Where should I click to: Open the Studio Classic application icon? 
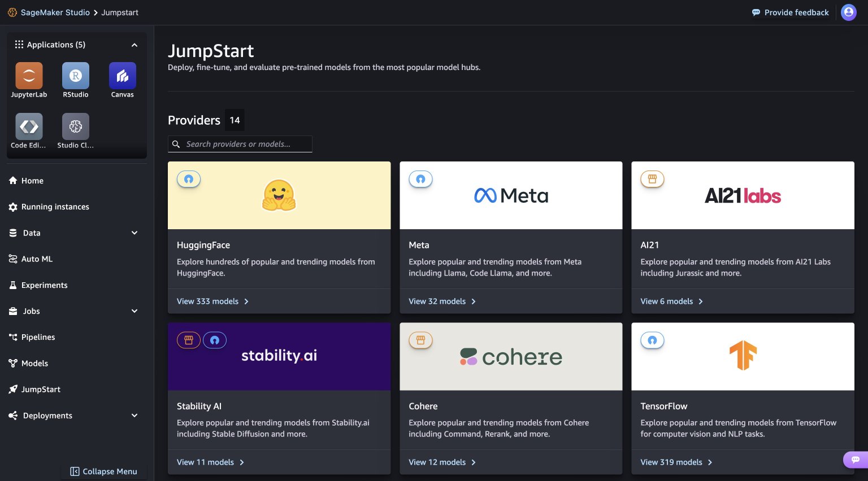coord(76,126)
